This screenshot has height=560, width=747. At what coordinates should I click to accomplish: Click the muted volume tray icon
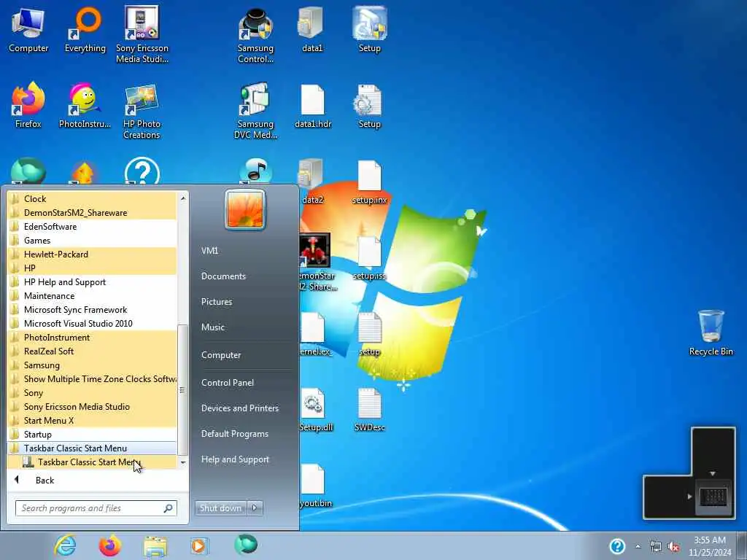673,547
